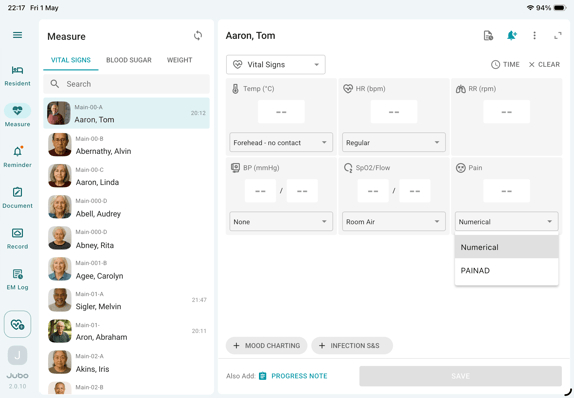
Task: Click the HR heart icon
Action: [348, 89]
